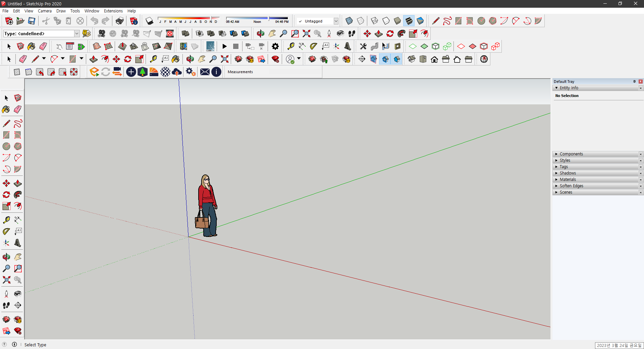The width and height of the screenshot is (644, 349).
Task: Activate the Push/Pull tool in left toolbar
Action: coord(18,183)
